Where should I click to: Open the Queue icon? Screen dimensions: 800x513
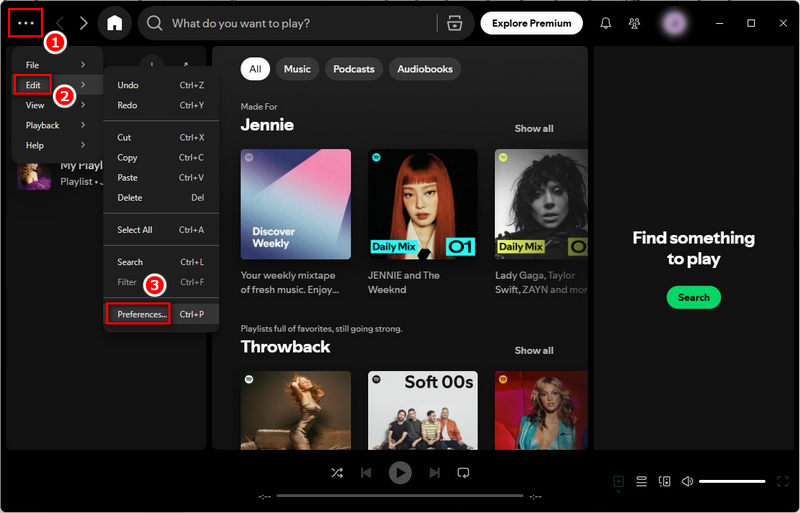pyautogui.click(x=641, y=481)
